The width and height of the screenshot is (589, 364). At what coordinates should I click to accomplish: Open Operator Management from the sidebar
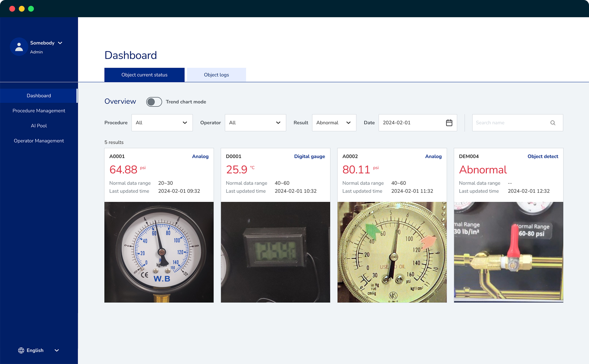39,140
